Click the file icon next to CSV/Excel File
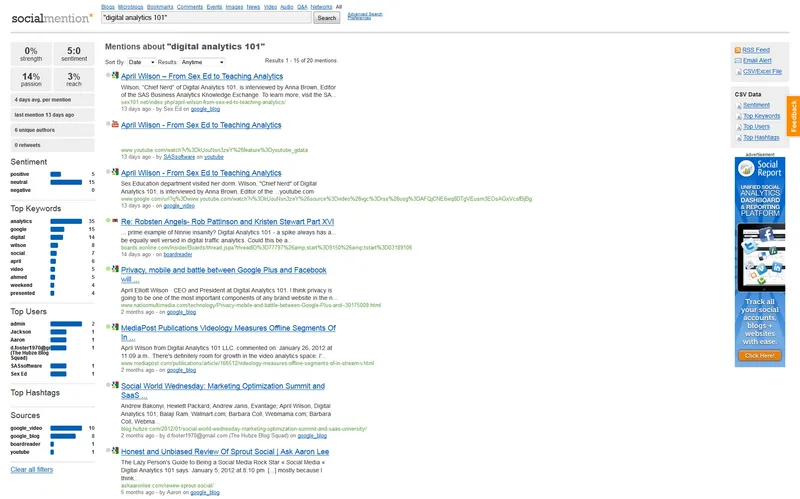Viewport: 800px width, 499px height. point(738,72)
